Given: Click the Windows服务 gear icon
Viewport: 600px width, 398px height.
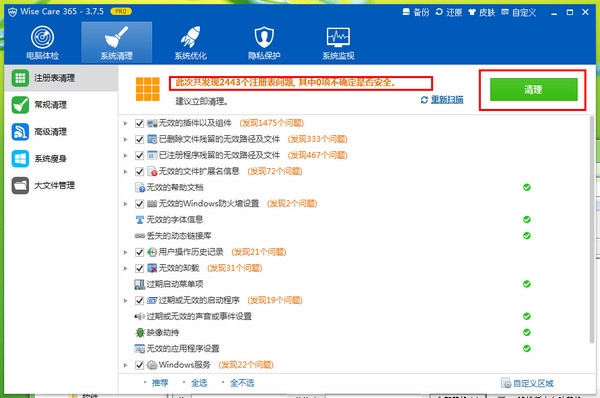Looking at the screenshot, I should pos(152,365).
